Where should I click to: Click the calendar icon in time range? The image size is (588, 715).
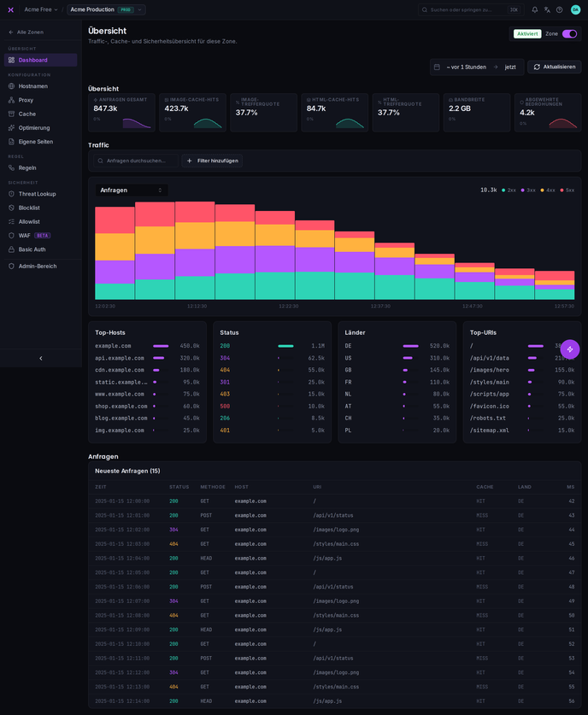(x=437, y=67)
